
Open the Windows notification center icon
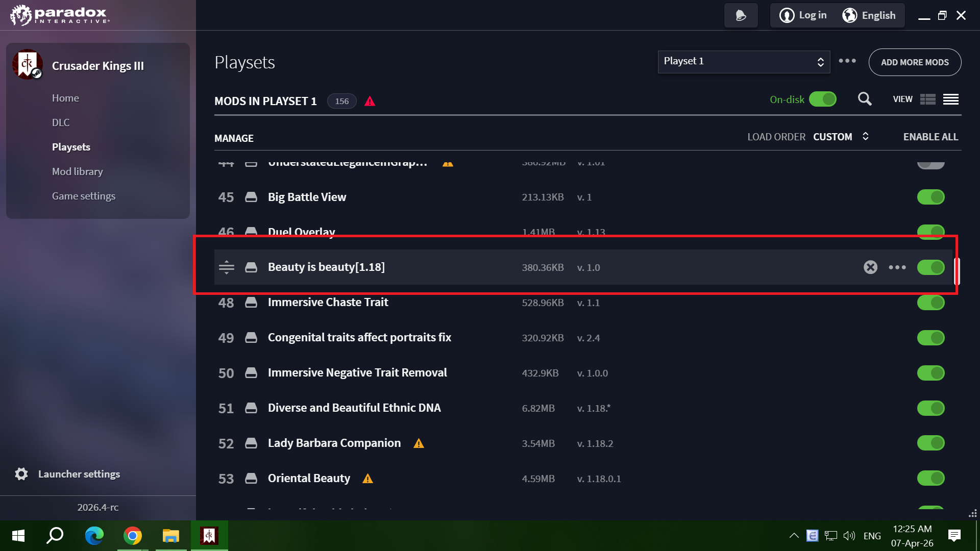pyautogui.click(x=954, y=536)
